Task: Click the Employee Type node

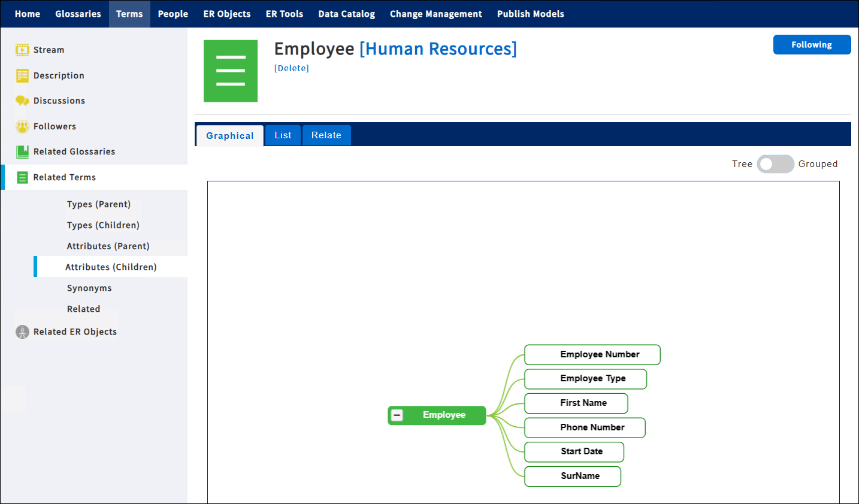Action: pyautogui.click(x=586, y=379)
